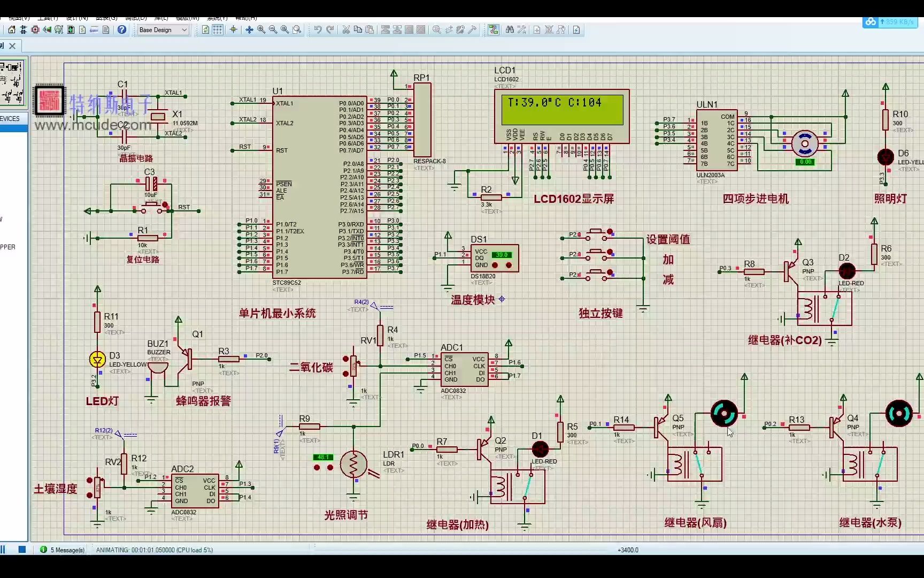Toggle the false origin crosshair icon
The image size is (924, 578).
(x=233, y=30)
